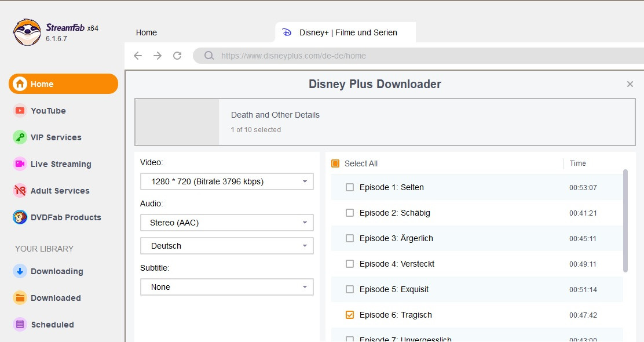
Task: Check Episode 5: Exquisit
Action: [350, 289]
